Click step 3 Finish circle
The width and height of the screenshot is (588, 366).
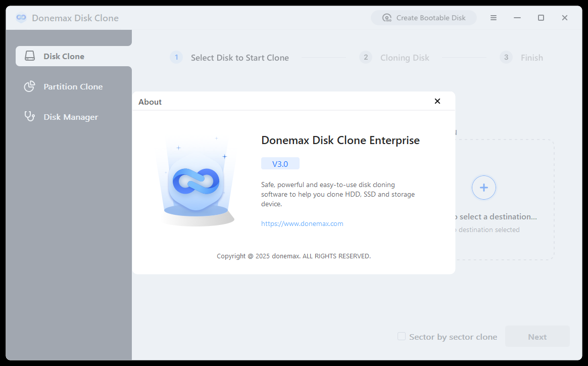coord(506,58)
